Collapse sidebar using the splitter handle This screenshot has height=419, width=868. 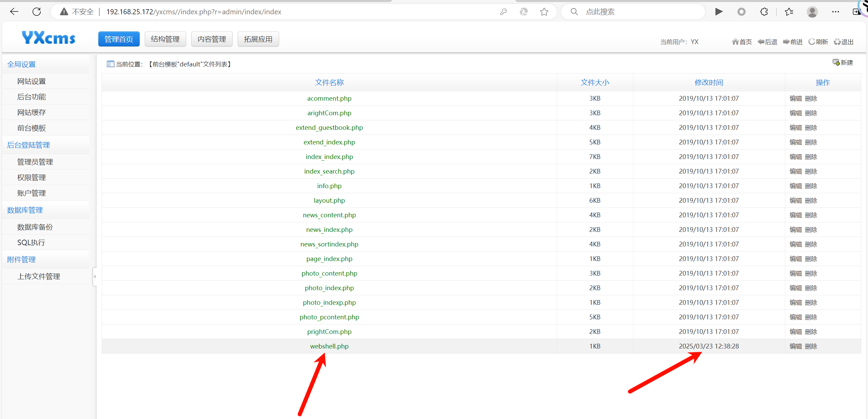(x=95, y=277)
